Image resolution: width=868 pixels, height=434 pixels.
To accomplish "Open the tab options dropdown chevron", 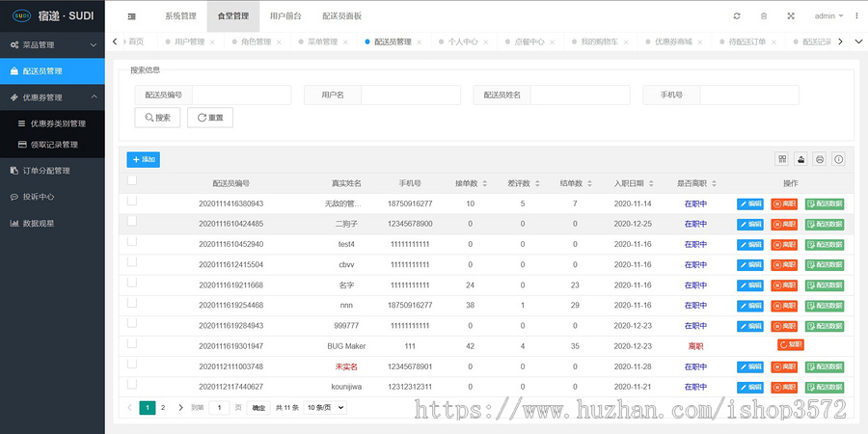I will coord(858,41).
